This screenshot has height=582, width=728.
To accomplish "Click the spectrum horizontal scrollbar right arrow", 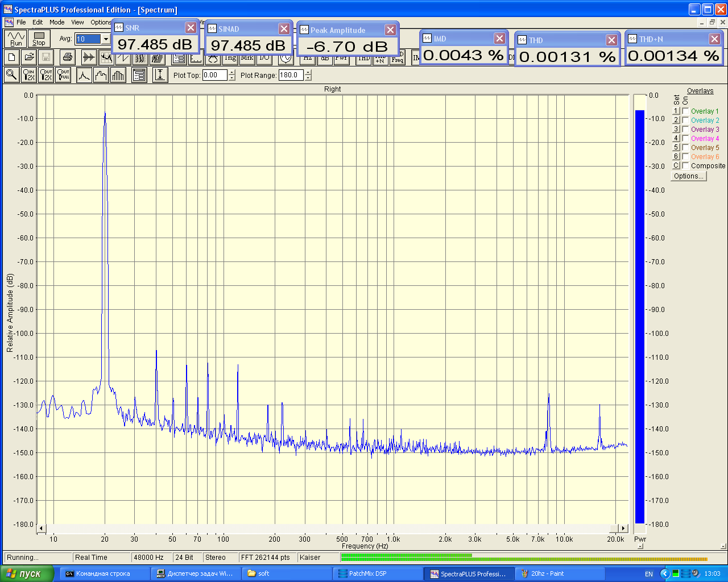I will [623, 529].
